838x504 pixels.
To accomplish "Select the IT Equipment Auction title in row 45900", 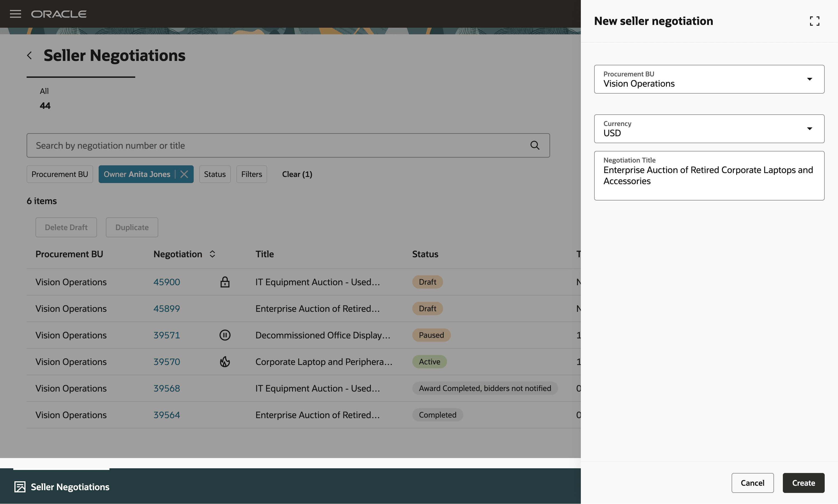I will [317, 282].
